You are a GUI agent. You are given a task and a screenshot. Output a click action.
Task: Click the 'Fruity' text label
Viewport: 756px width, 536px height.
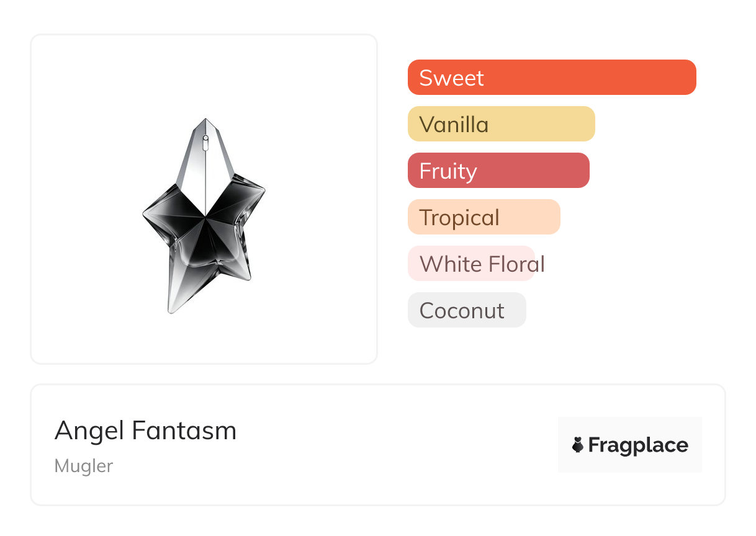tap(448, 171)
